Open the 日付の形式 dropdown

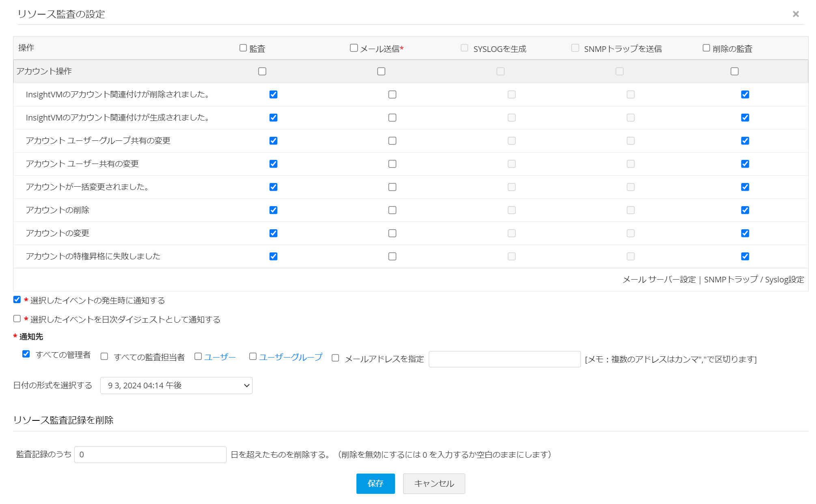pos(176,386)
